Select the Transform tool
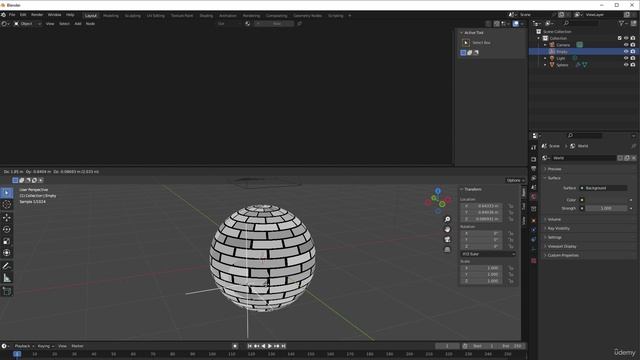The height and width of the screenshot is (360, 640). coord(7,253)
